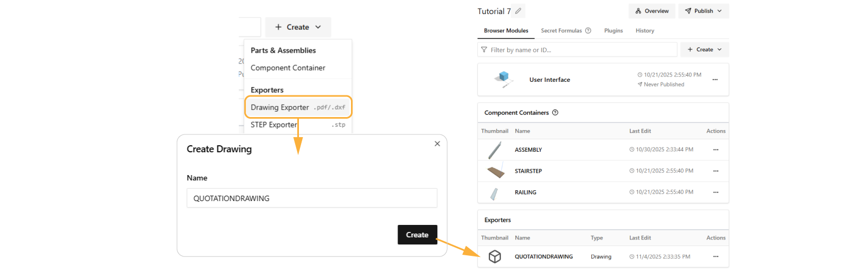Image resolution: width=868 pixels, height=271 pixels.
Task: Focus the Name field containing QUOTATIONDRAWING
Action: coord(311,198)
